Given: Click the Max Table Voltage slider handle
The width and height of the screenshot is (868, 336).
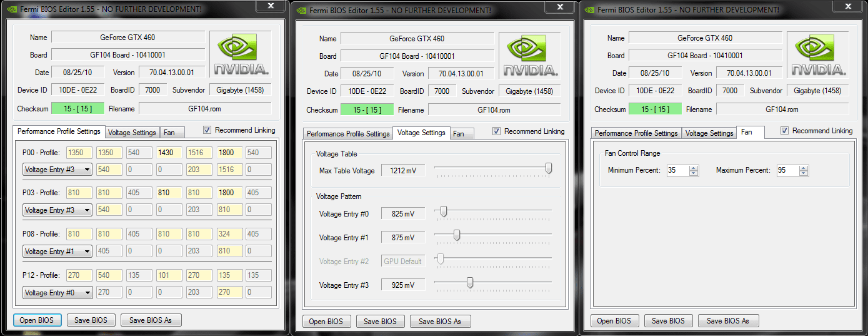Looking at the screenshot, I should (549, 168).
